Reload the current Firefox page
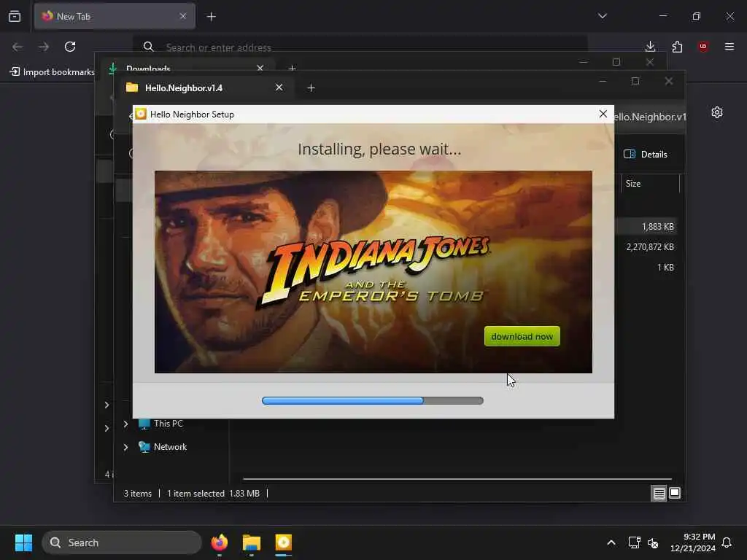Image resolution: width=747 pixels, height=560 pixels. 70,47
